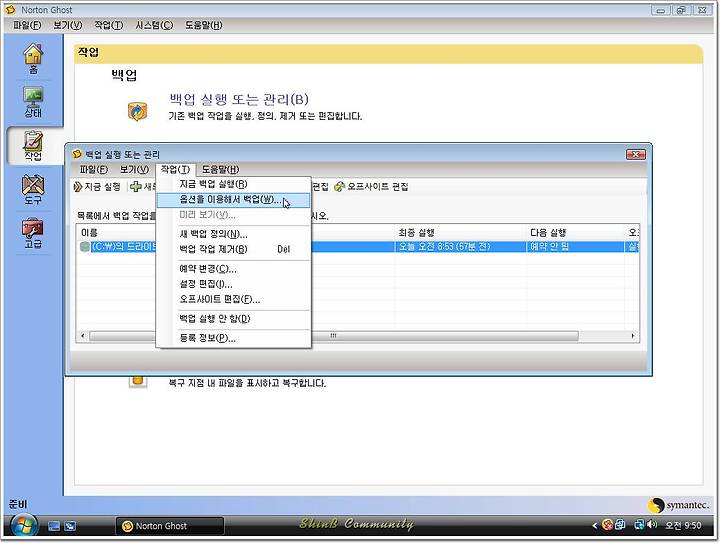
Task: Close the 작업(T) menu in dialog
Action: point(175,170)
